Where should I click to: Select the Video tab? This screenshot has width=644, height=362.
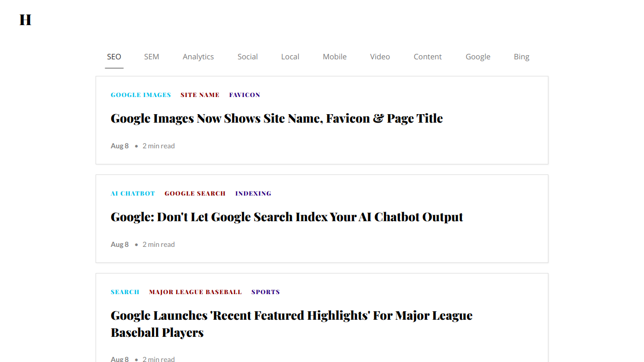(380, 57)
